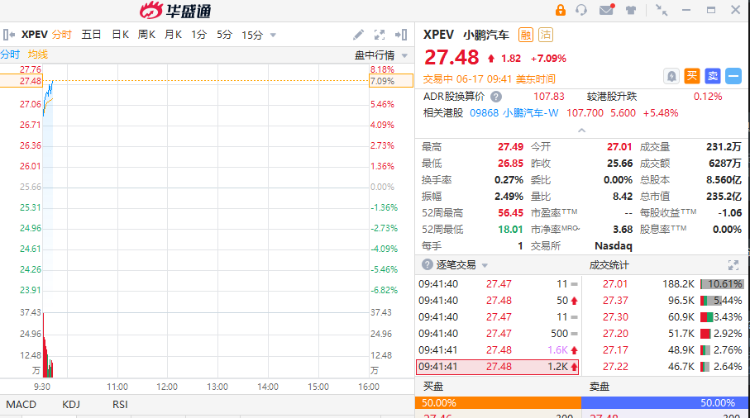Select the 1分 one-minute chart
Screen dimensions: 750x418
(199, 35)
